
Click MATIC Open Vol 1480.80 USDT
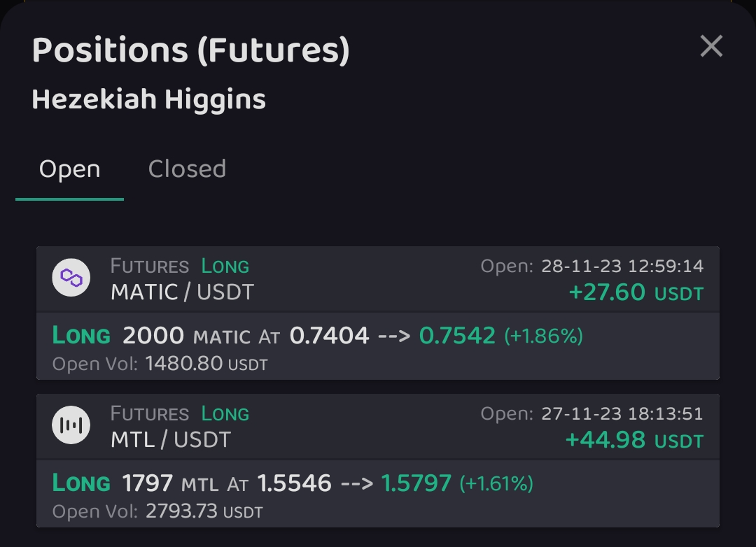point(206,364)
